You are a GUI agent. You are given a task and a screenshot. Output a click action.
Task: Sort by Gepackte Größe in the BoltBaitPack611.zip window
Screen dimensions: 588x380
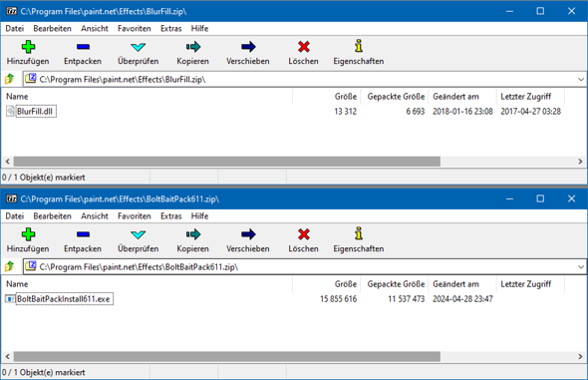click(x=395, y=284)
